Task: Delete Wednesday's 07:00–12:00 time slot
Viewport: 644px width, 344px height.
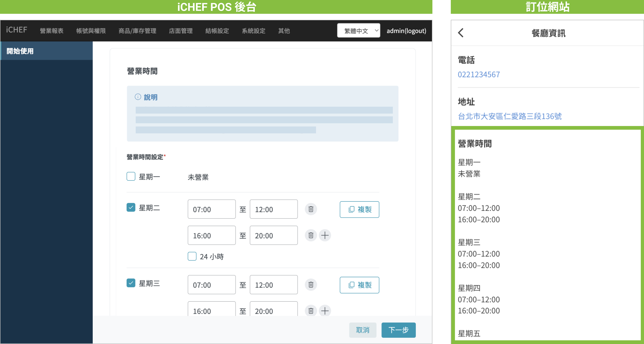Action: (310, 285)
